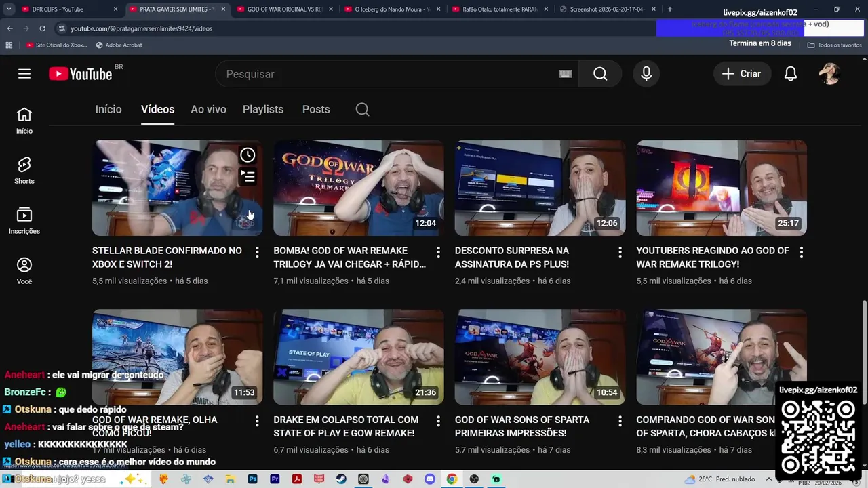Open options for Stellar Blade Confirmado video
Image resolution: width=868 pixels, height=488 pixels.
(x=257, y=252)
